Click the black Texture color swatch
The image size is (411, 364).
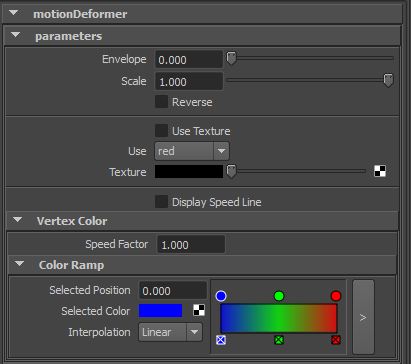tap(189, 171)
